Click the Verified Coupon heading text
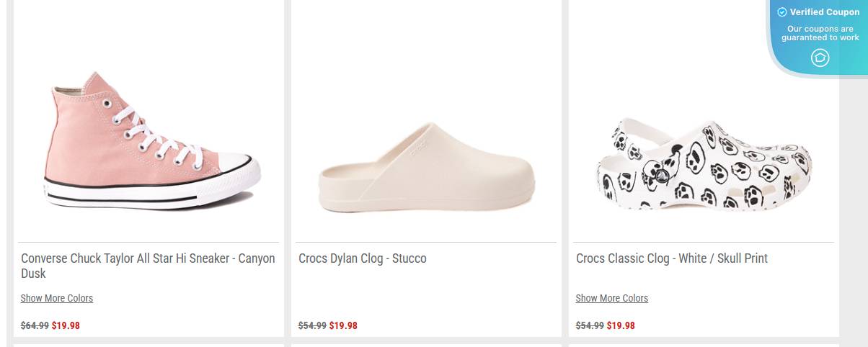The width and height of the screenshot is (868, 347). pyautogui.click(x=825, y=12)
